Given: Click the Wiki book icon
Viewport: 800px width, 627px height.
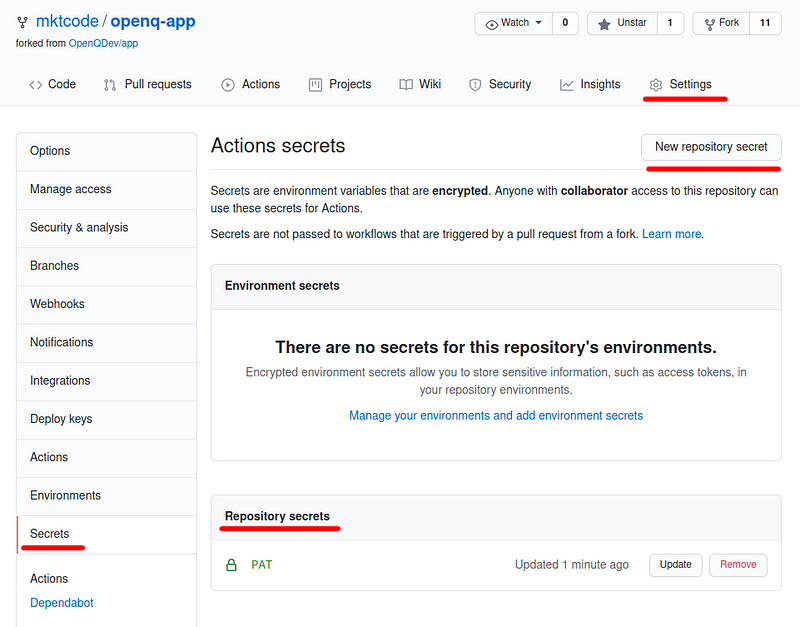Looking at the screenshot, I should click(x=406, y=85).
